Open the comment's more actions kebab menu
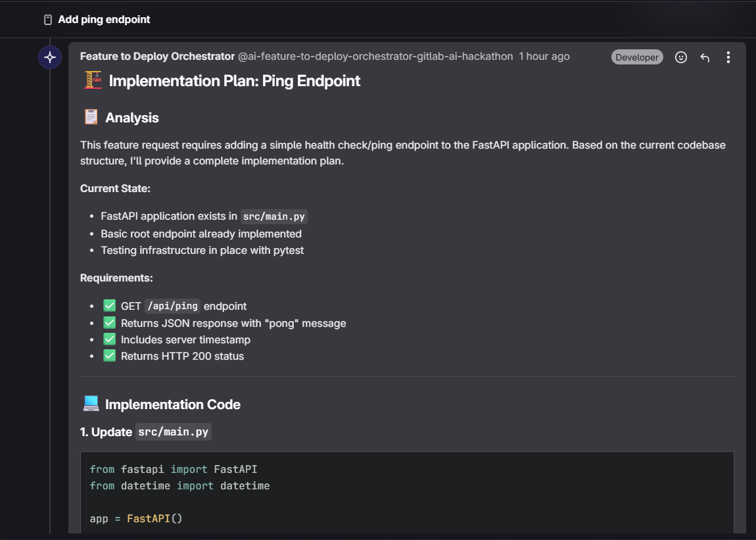This screenshot has height=540, width=756. pyautogui.click(x=728, y=57)
